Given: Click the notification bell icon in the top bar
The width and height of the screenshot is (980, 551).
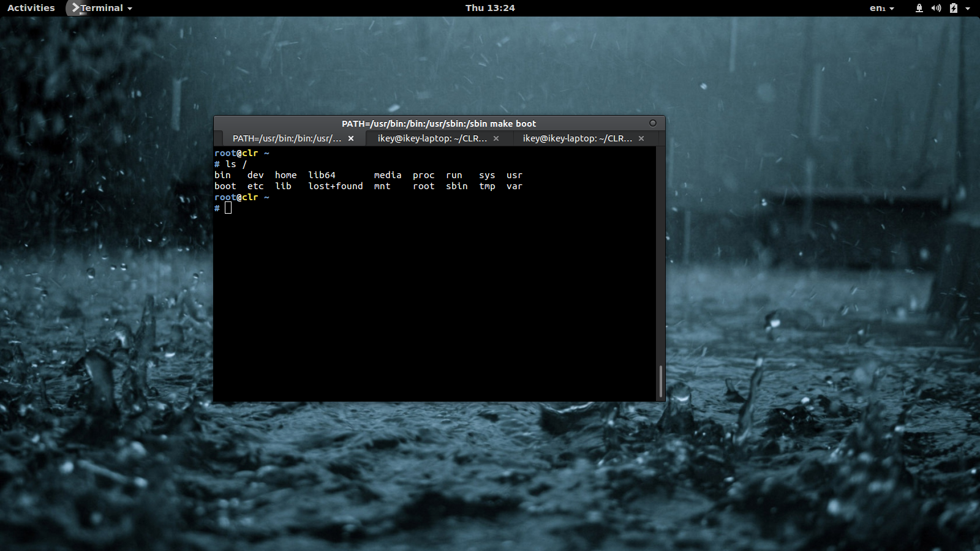Looking at the screenshot, I should [919, 8].
